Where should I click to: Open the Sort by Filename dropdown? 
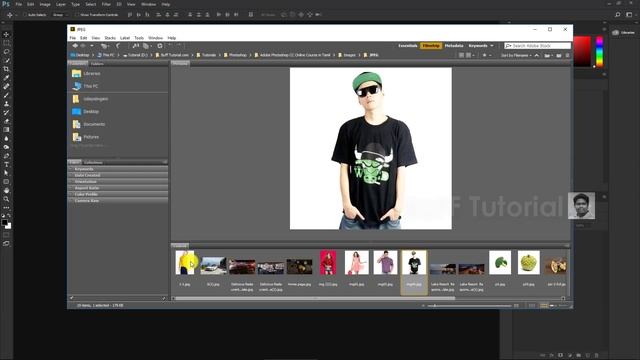pos(517,55)
